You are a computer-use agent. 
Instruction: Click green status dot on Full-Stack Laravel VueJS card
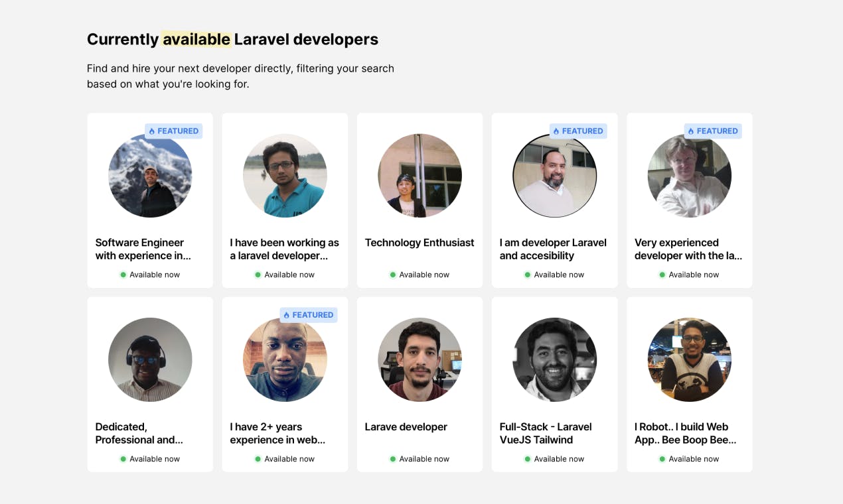528,459
